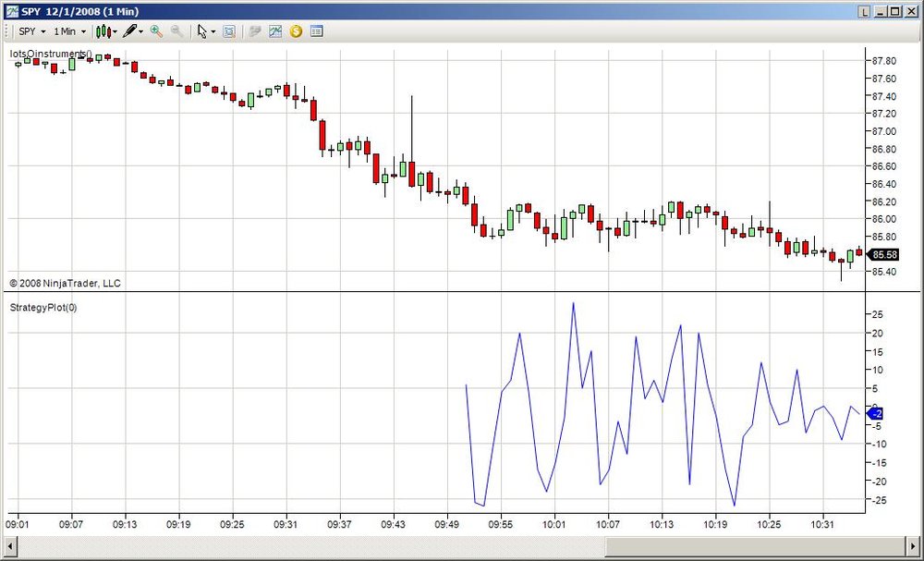
Task: Click the scrollbar right arrow
Action: tap(913, 545)
